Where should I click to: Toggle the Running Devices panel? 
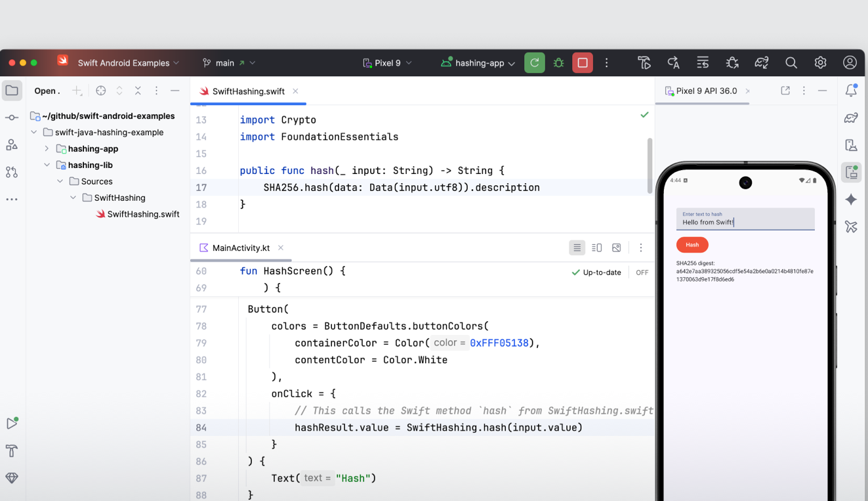[851, 172]
